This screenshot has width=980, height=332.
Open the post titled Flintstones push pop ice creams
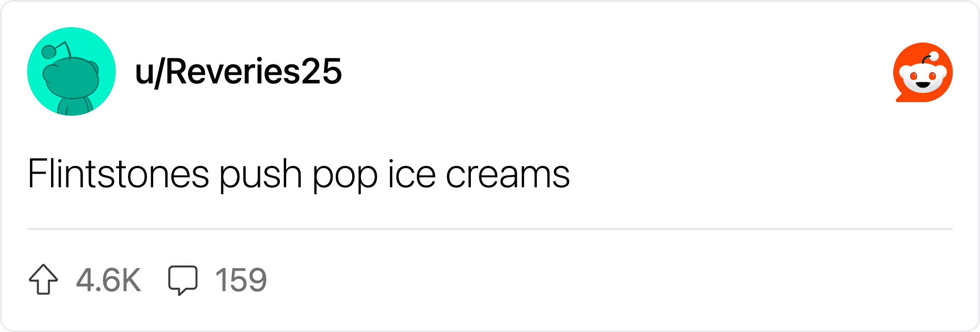tap(299, 174)
